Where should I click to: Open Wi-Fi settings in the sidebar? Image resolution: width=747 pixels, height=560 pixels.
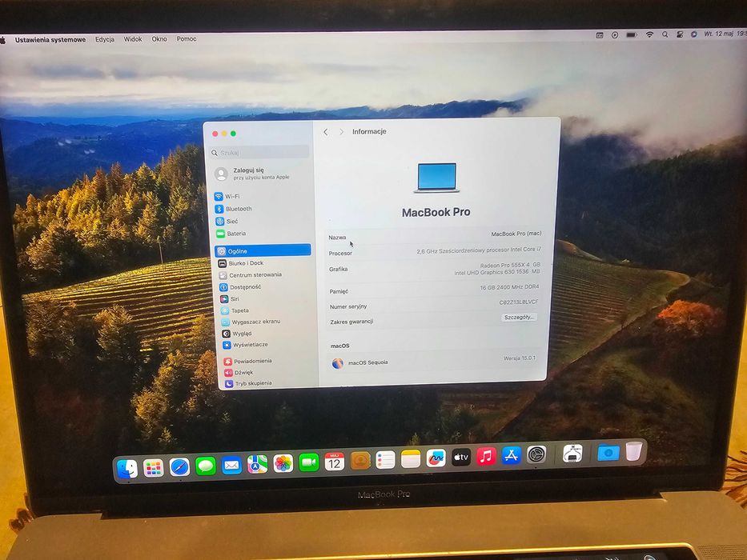(227, 196)
